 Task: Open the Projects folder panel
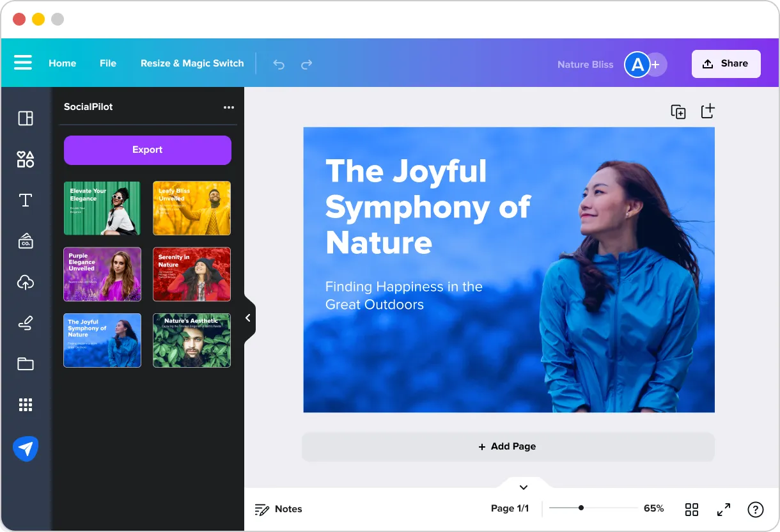tap(26, 364)
